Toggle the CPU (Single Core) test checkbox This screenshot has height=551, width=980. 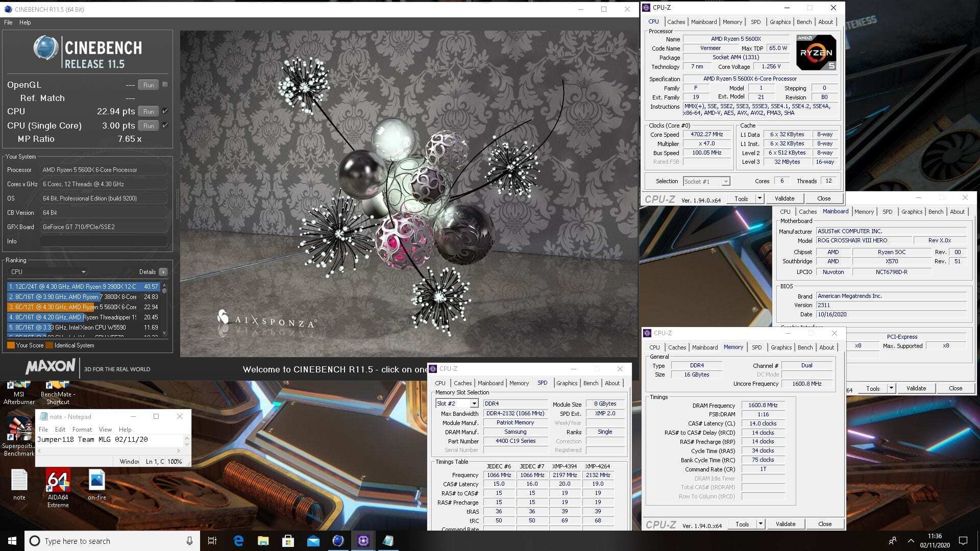pyautogui.click(x=165, y=126)
